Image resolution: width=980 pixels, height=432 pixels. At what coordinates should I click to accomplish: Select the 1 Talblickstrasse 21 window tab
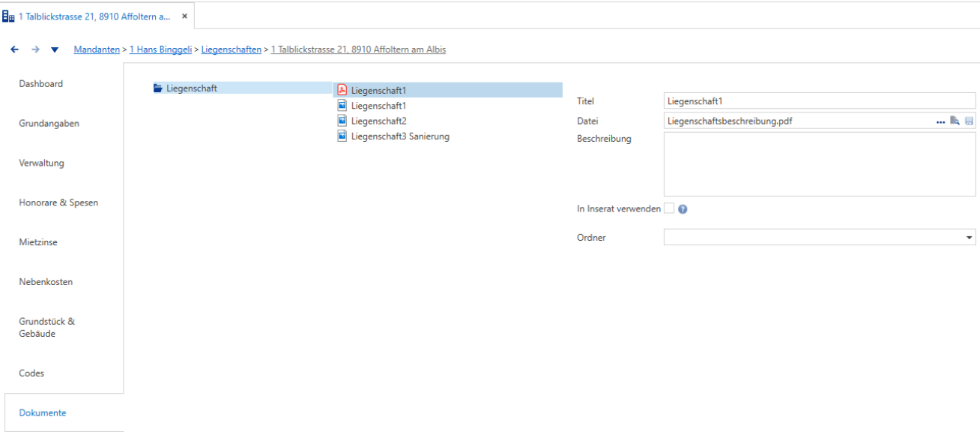(x=97, y=16)
